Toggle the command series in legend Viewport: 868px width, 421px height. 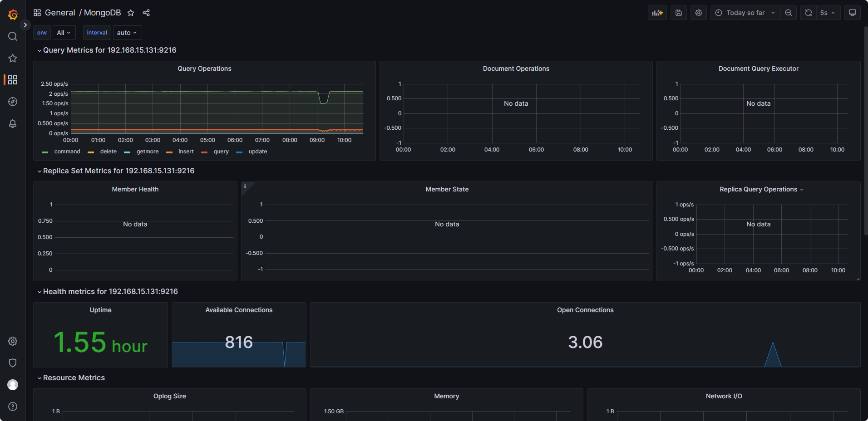coord(67,152)
